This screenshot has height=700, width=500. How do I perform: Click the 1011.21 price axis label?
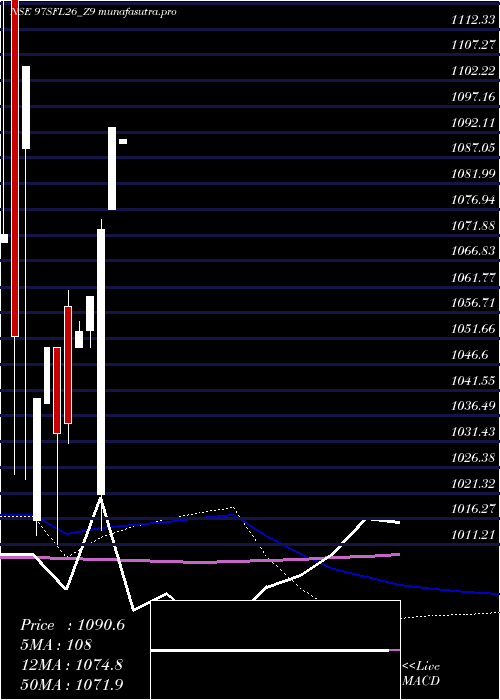473,534
